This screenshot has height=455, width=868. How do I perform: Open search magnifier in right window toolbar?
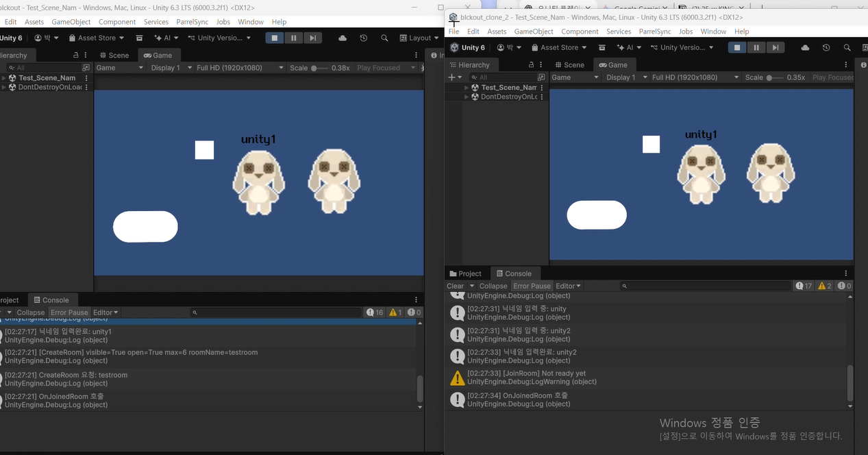(847, 48)
